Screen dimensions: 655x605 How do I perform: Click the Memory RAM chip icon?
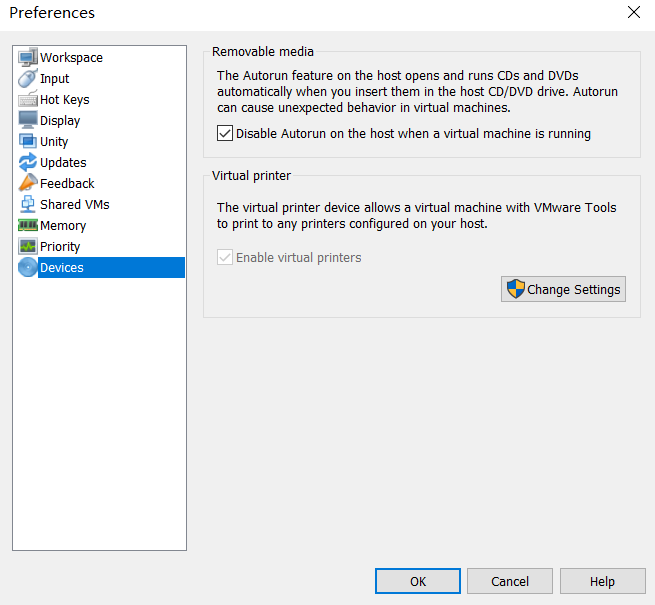[28, 225]
